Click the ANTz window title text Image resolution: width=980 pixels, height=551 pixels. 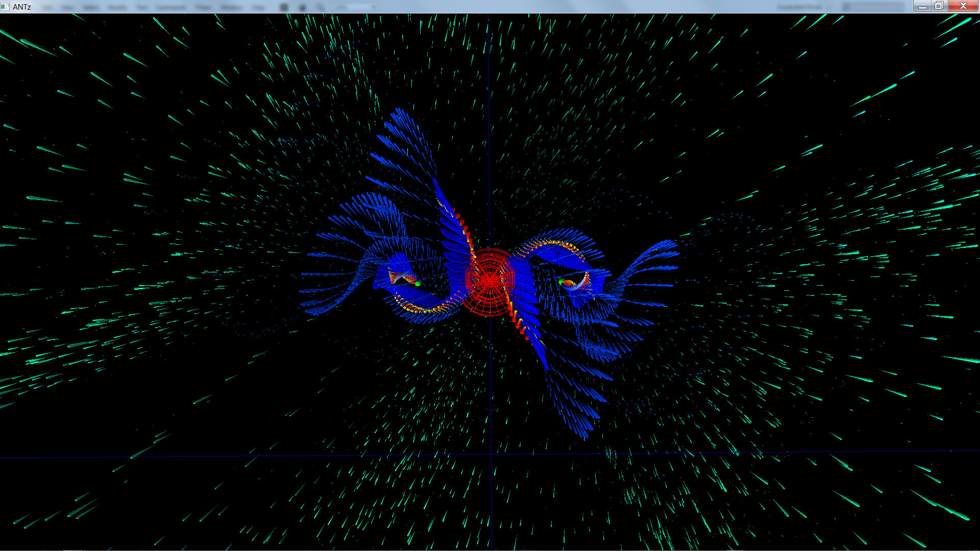22,7
